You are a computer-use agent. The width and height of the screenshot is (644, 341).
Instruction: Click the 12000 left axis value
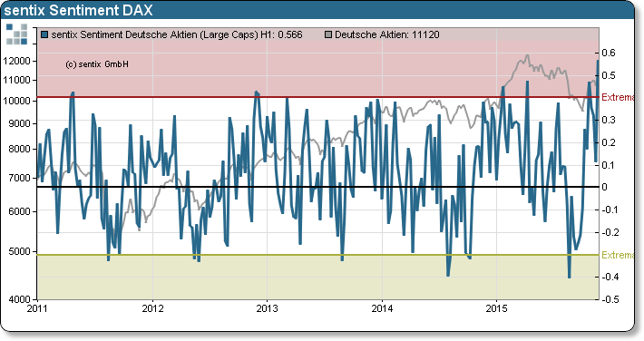(17, 61)
